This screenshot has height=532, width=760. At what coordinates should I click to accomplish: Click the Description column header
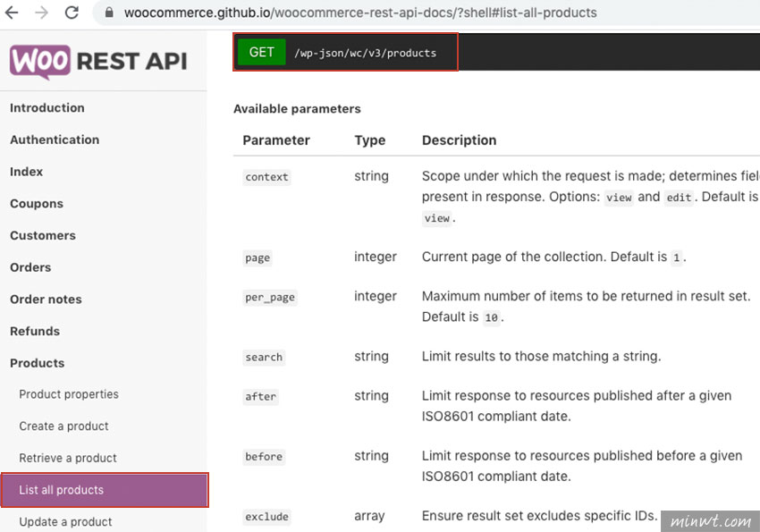[x=459, y=140]
